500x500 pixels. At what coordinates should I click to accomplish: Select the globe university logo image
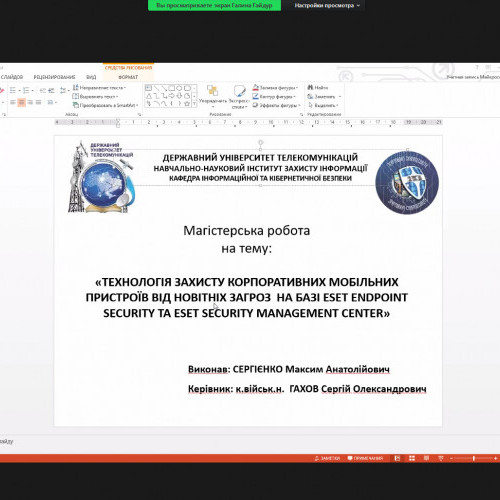click(x=101, y=177)
